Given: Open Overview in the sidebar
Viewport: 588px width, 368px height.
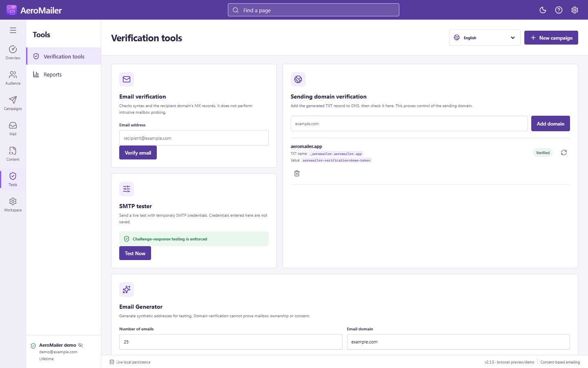Looking at the screenshot, I should coord(13,53).
